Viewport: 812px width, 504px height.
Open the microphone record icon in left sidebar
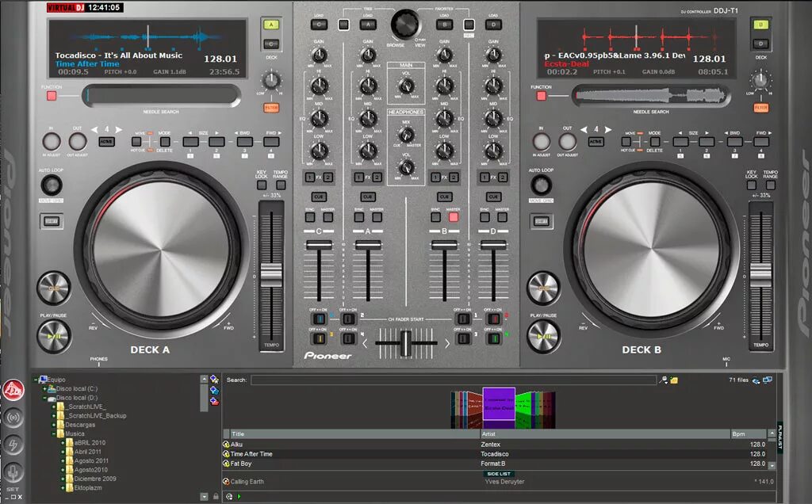tap(14, 472)
